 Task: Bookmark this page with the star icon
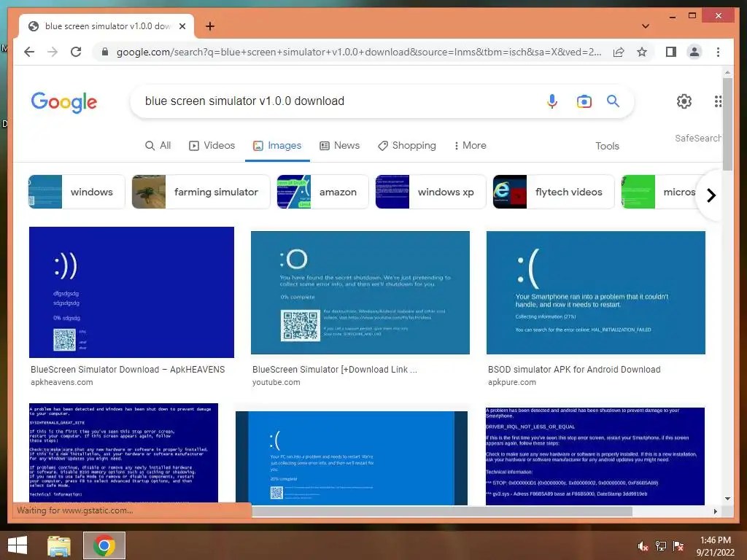pyautogui.click(x=642, y=52)
